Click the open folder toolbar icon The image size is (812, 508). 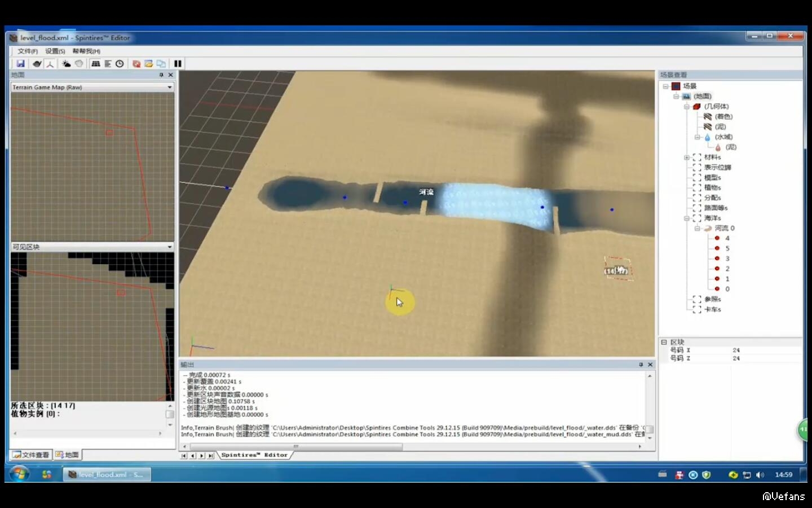[148, 64]
